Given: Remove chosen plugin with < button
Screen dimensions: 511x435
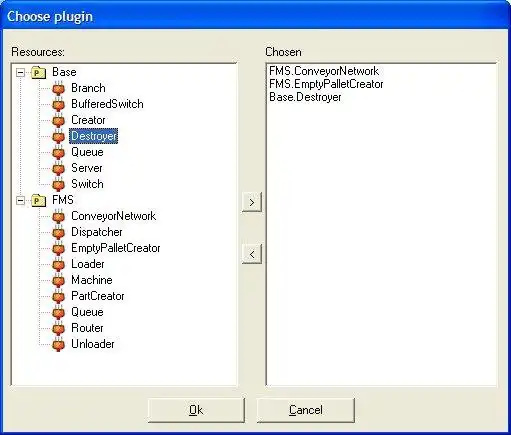Looking at the screenshot, I should (252, 254).
